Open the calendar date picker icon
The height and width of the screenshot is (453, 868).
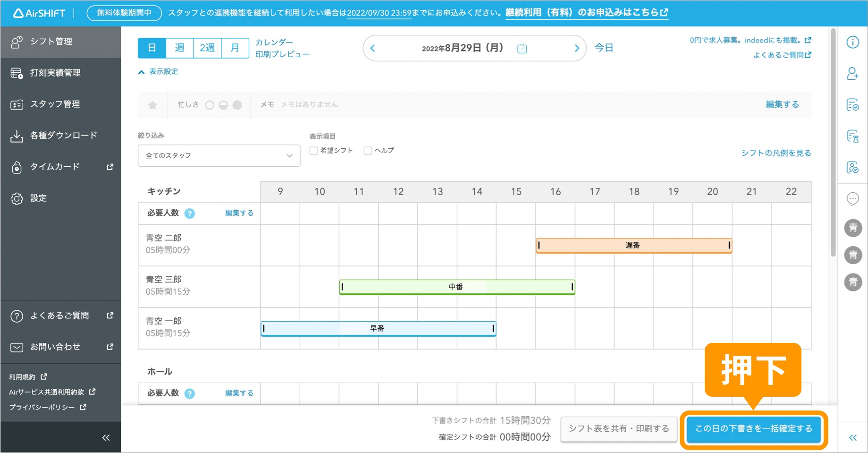click(522, 48)
